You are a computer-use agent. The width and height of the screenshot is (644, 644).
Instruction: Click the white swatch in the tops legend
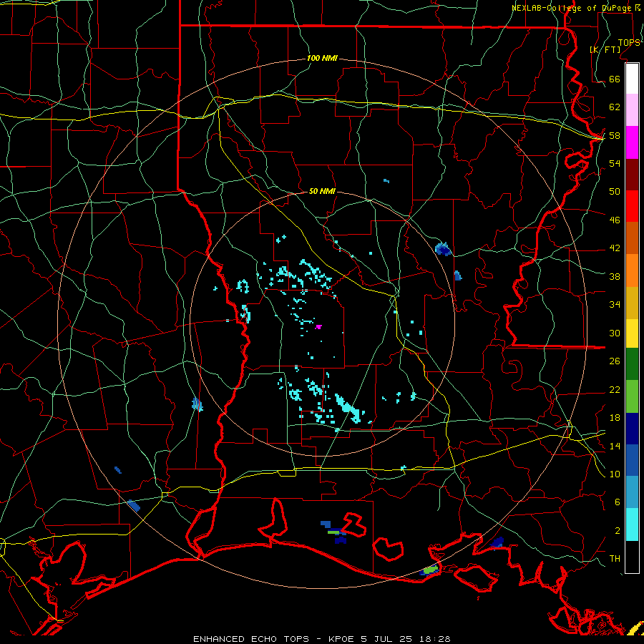632,79
